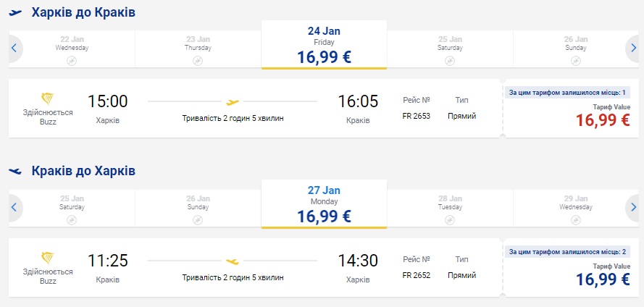Show earlier outbound dates with the left arrow

[13, 49]
